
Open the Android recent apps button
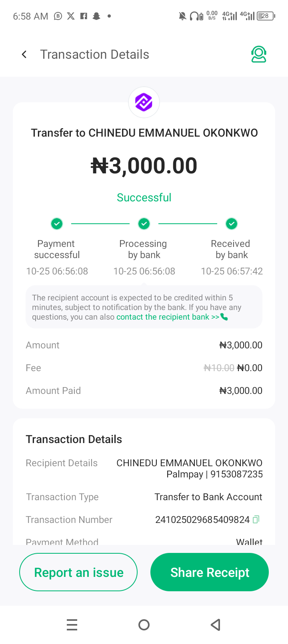(x=72, y=625)
